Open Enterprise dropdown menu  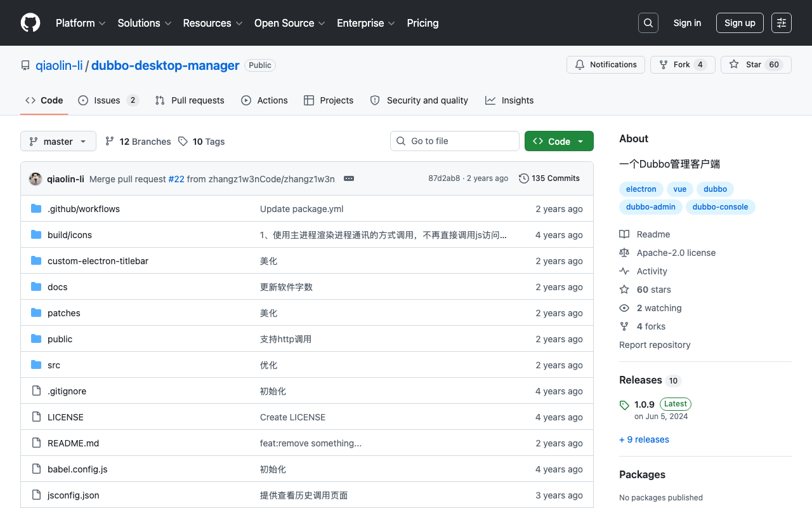point(366,23)
